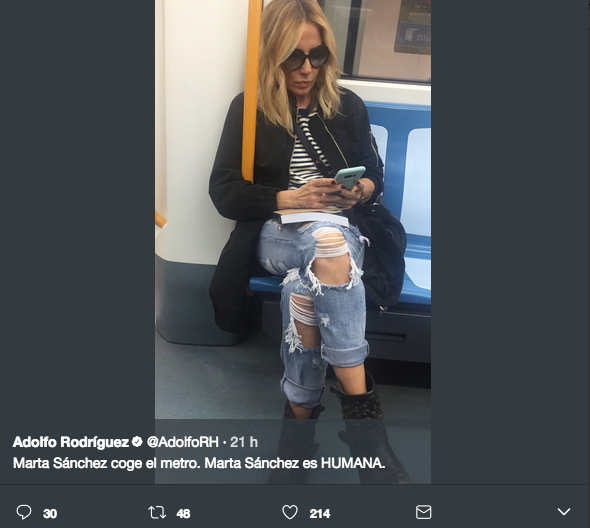Open the tweet permalink via 21 h timestamp
The image size is (590, 528).
244,442
